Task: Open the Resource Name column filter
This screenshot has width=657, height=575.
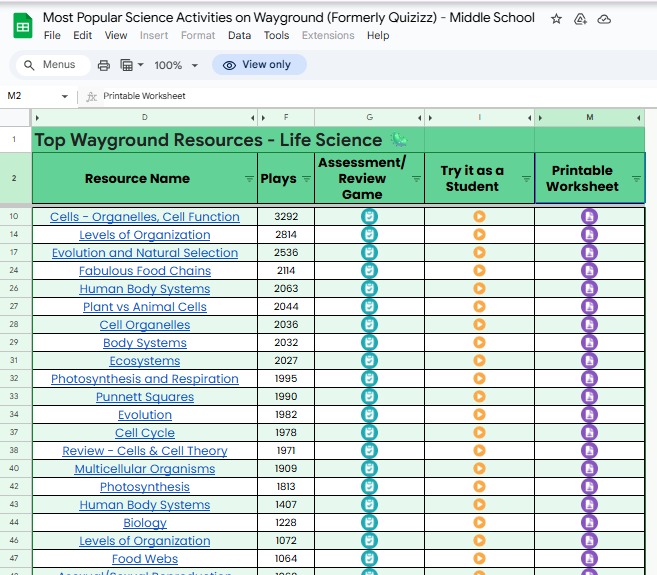Action: (x=249, y=179)
